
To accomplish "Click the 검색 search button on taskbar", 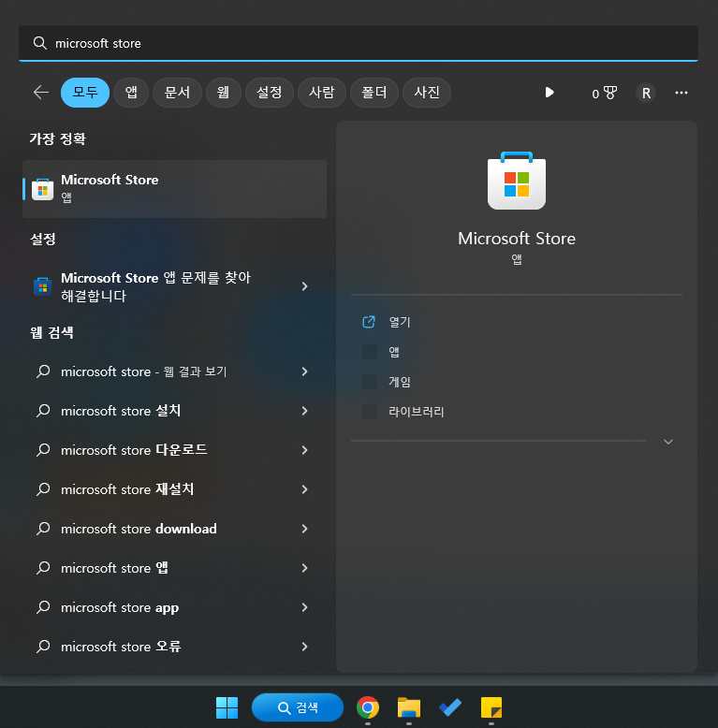I will (x=298, y=707).
